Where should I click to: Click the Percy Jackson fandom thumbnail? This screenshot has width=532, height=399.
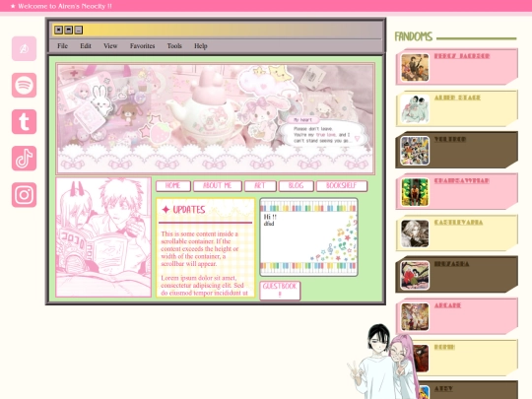point(415,68)
